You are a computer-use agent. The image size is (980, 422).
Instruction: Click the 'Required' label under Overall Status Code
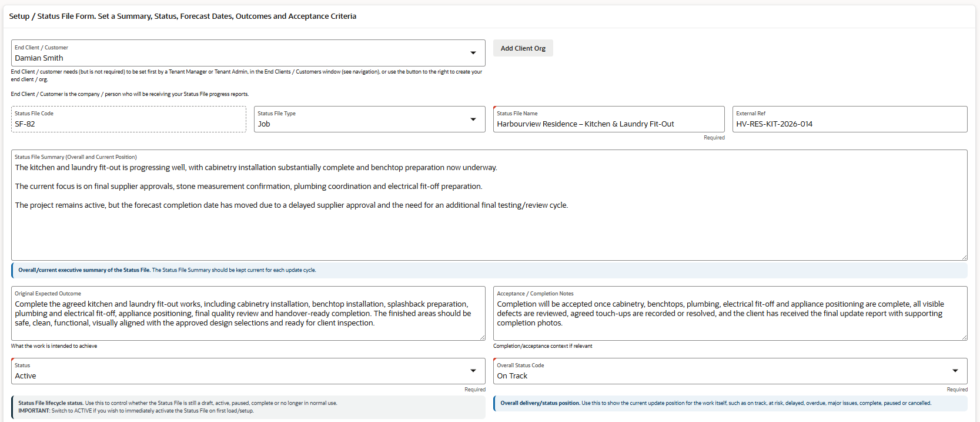957,390
